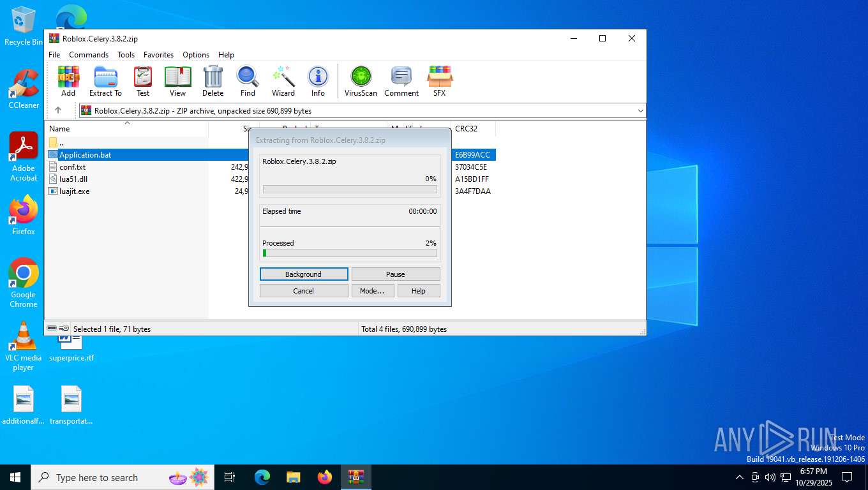Click the View toolbar icon
Screen dimensions: 868x490
pyautogui.click(x=178, y=81)
